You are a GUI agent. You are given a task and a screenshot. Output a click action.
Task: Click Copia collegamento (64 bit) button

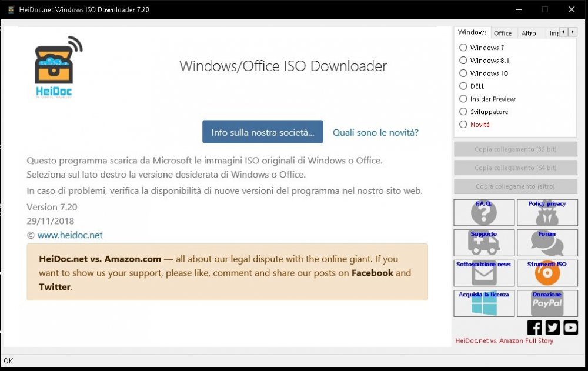516,168
